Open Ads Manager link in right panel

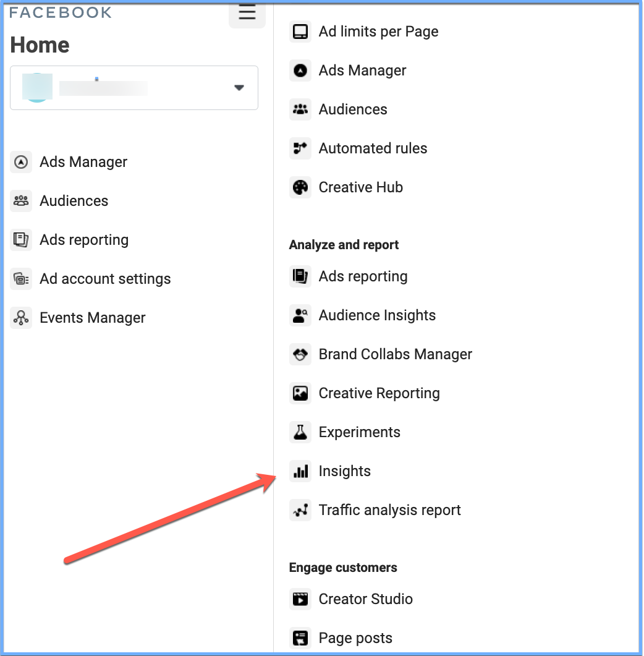362,70
